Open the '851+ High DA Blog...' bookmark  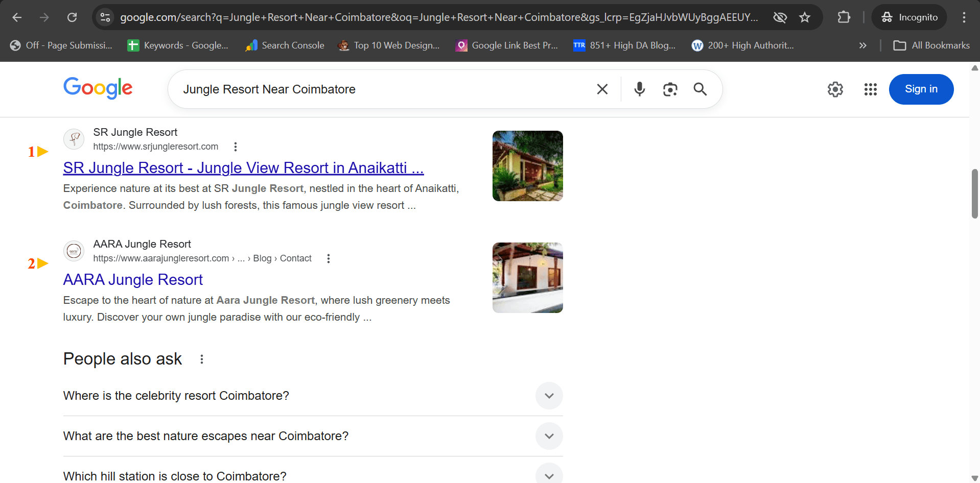coord(624,45)
